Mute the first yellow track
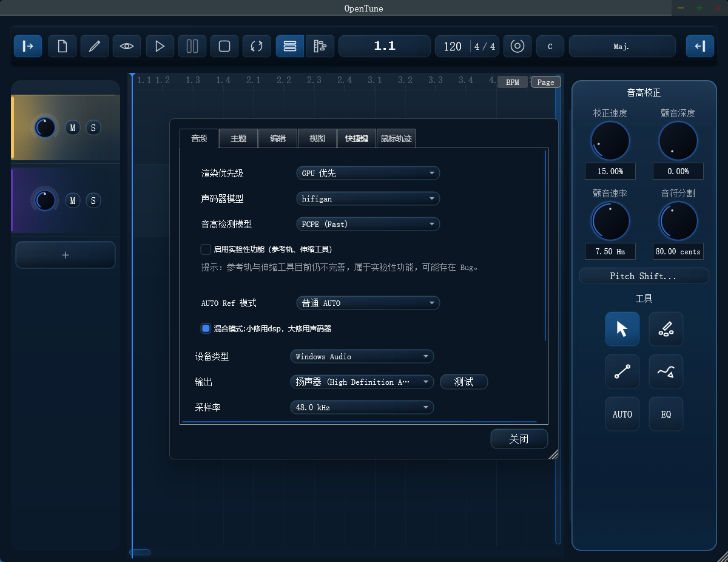 [x=73, y=127]
